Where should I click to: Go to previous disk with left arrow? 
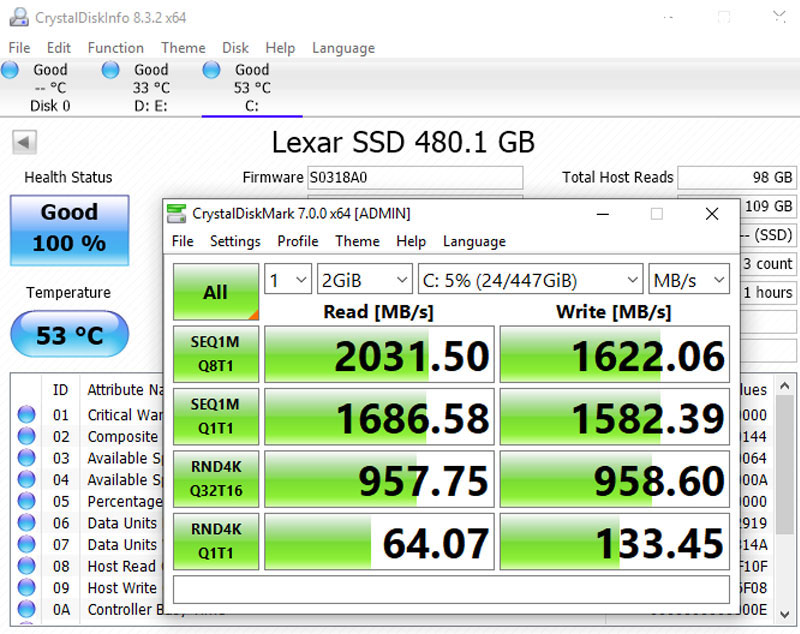pyautogui.click(x=24, y=142)
